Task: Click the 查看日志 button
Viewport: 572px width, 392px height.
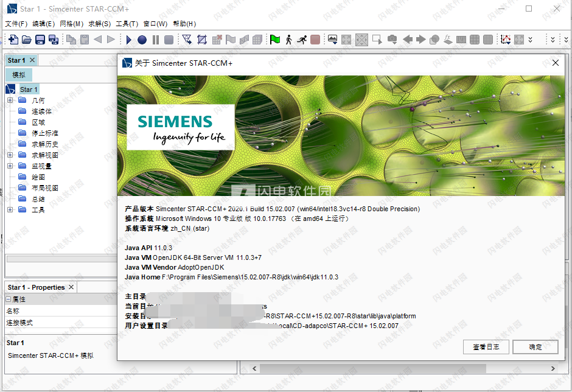Action: pyautogui.click(x=486, y=347)
